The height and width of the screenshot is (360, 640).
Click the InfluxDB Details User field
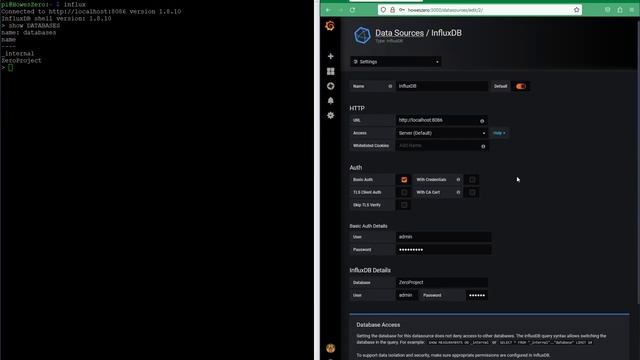[407, 295]
